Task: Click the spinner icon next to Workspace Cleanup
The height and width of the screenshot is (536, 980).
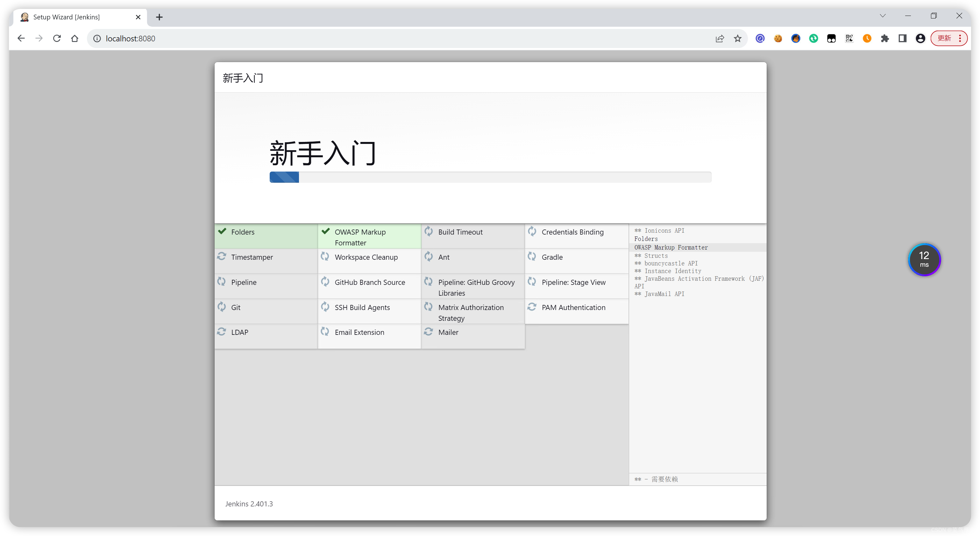Action: pos(325,257)
